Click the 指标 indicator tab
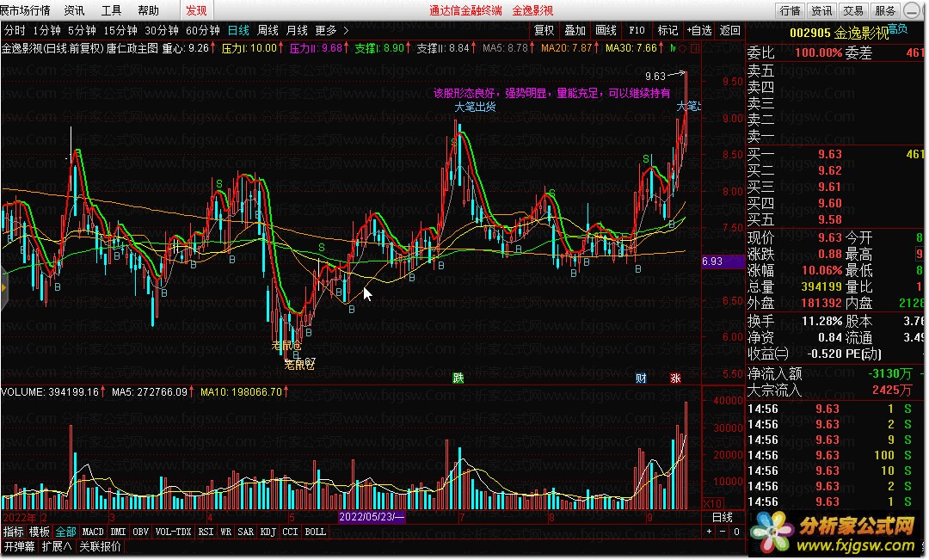This screenshot has width=929, height=560. coord(14,532)
